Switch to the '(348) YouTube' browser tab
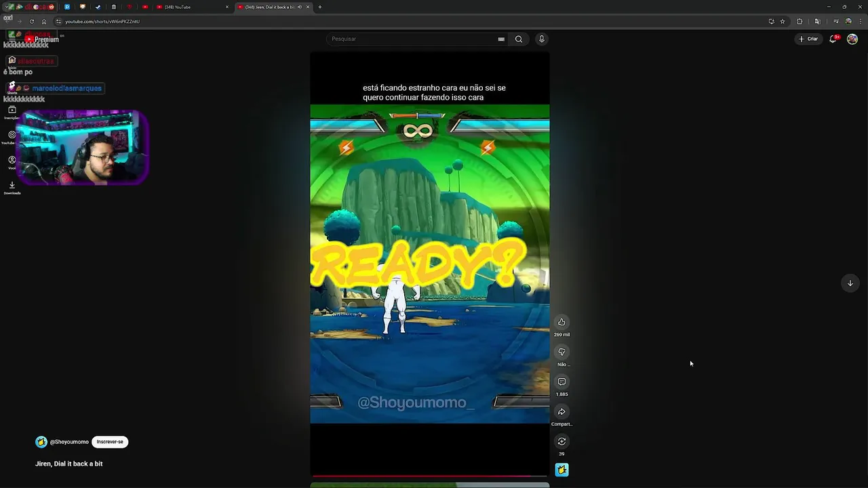Image resolution: width=868 pixels, height=488 pixels. 192,7
